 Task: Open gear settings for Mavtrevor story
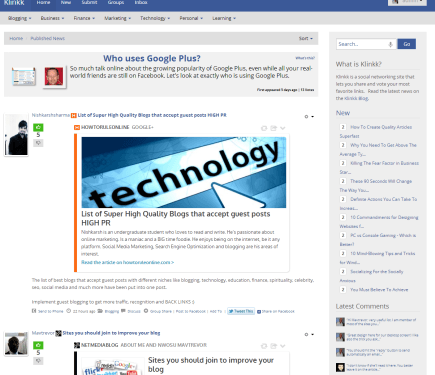click(309, 335)
